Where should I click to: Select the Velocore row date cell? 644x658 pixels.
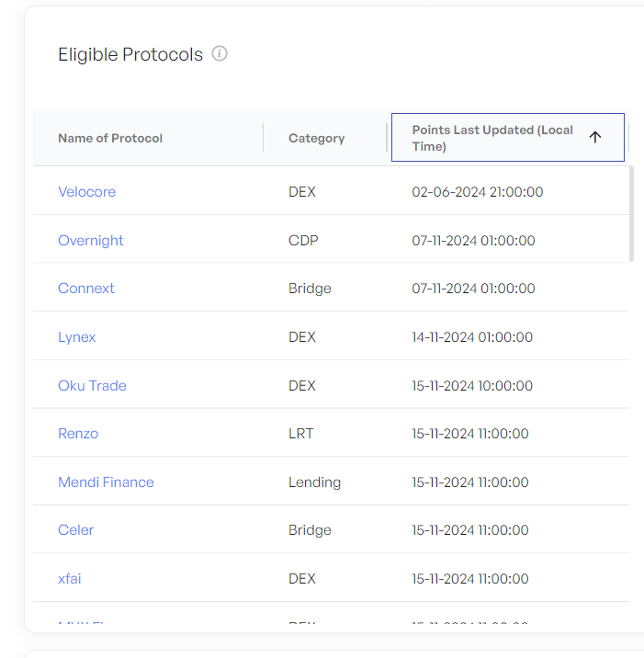(478, 192)
